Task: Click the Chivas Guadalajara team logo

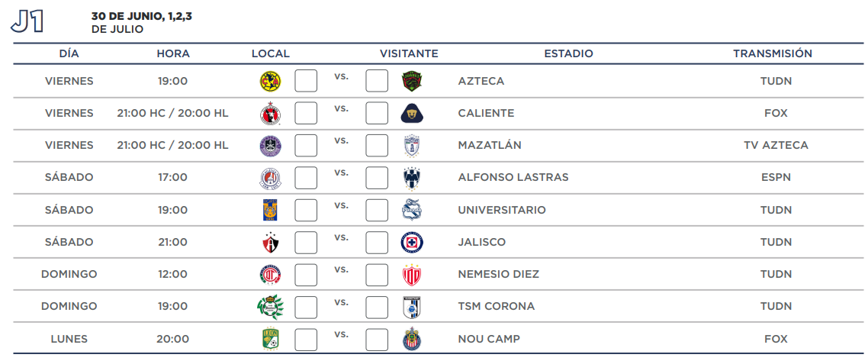Action: (x=412, y=339)
